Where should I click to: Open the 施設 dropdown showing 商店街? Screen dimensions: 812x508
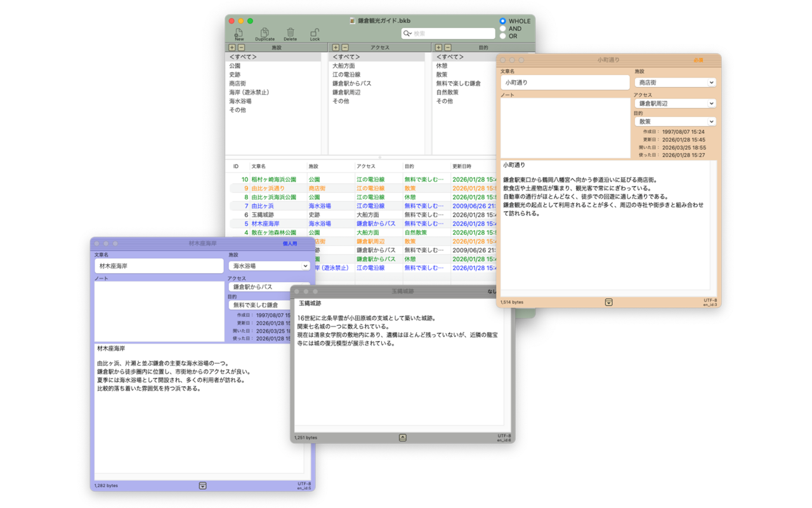click(x=675, y=83)
